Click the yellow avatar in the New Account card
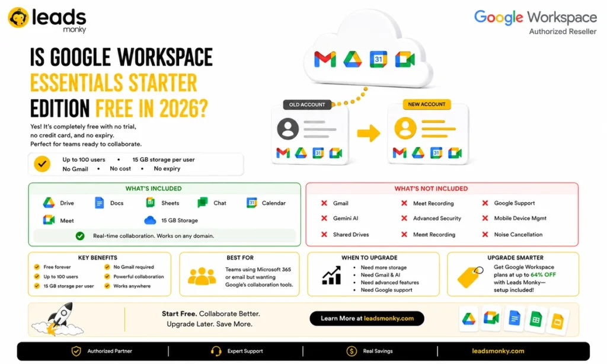607x364 pixels. pyautogui.click(x=405, y=128)
